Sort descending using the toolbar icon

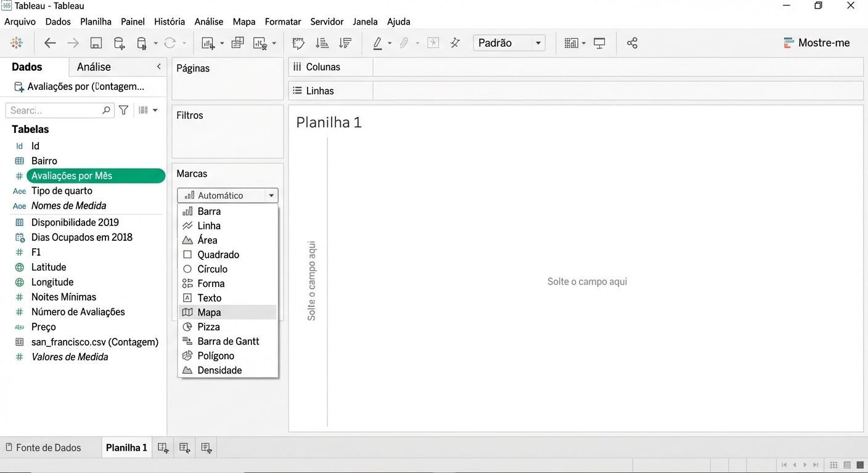click(x=345, y=43)
